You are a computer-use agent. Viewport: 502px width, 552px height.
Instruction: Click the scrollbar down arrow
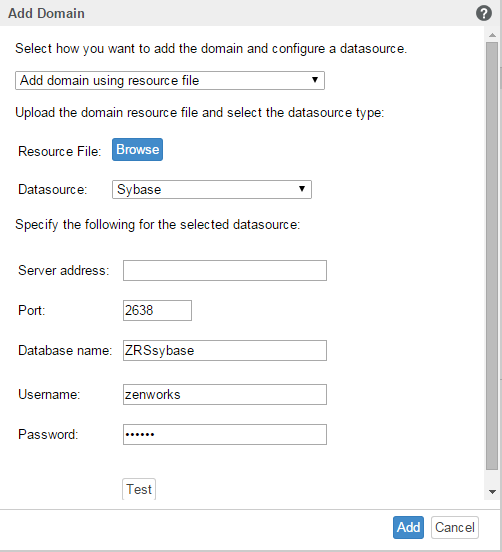pos(492,491)
